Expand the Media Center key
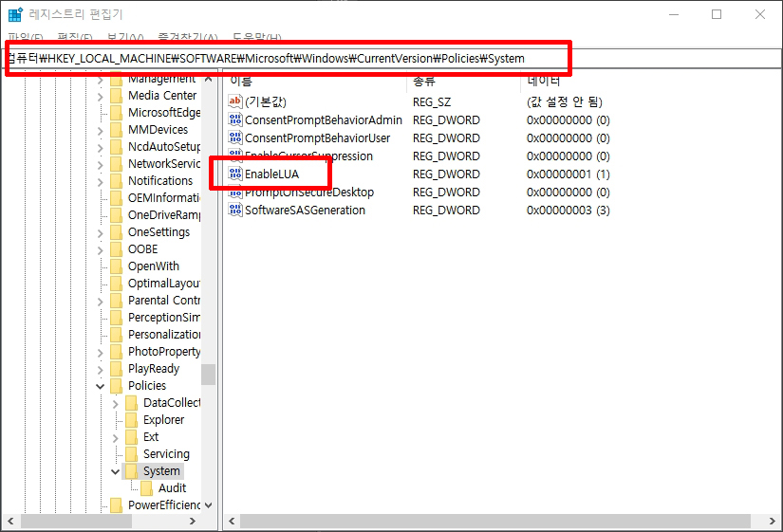Screen dimensions: 783x532 pyautogui.click(x=101, y=96)
